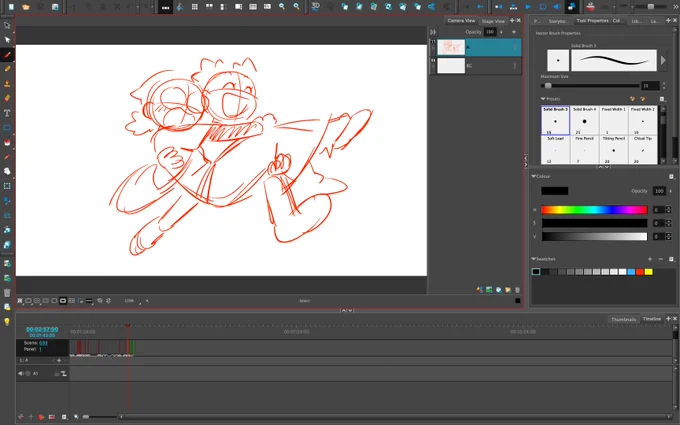Click the 3D toolbar icon
The image size is (680, 425).
[x=316, y=6]
